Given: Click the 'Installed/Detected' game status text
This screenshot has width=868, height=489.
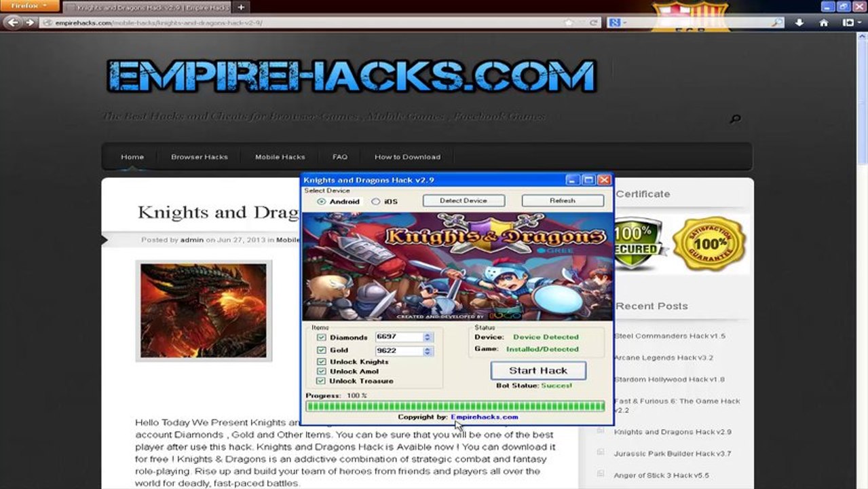Looking at the screenshot, I should click(x=542, y=349).
